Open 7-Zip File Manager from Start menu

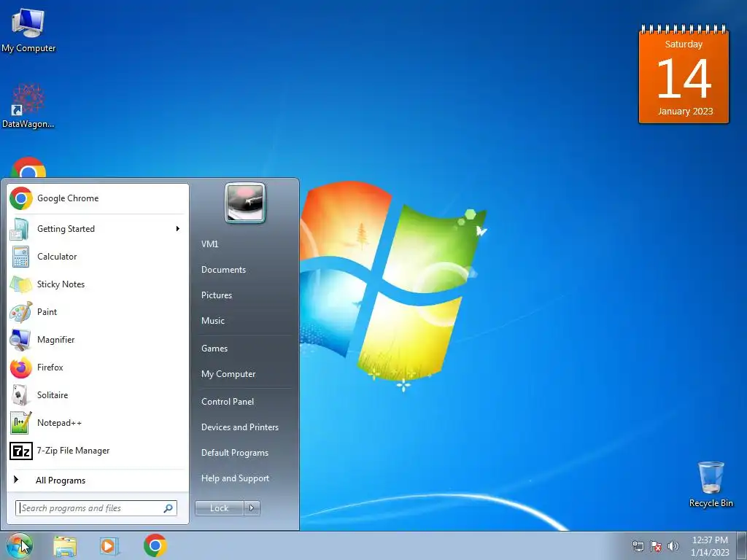(97, 451)
